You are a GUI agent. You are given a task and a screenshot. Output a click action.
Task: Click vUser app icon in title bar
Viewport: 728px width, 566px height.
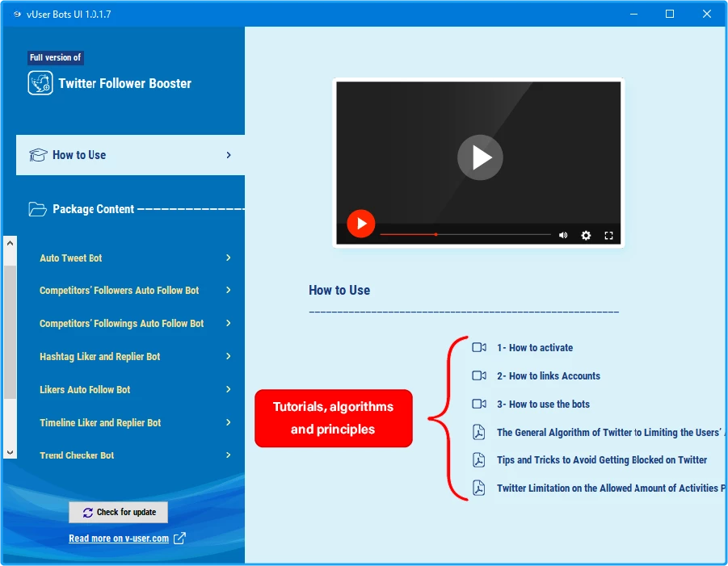[x=17, y=14]
